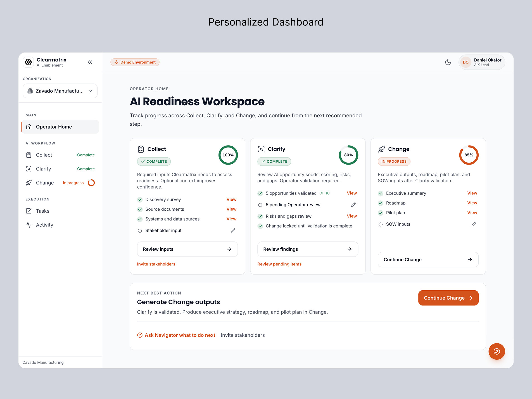Select the Stakeholder input empty circle
Image resolution: width=532 pixels, height=399 pixels.
(140, 231)
